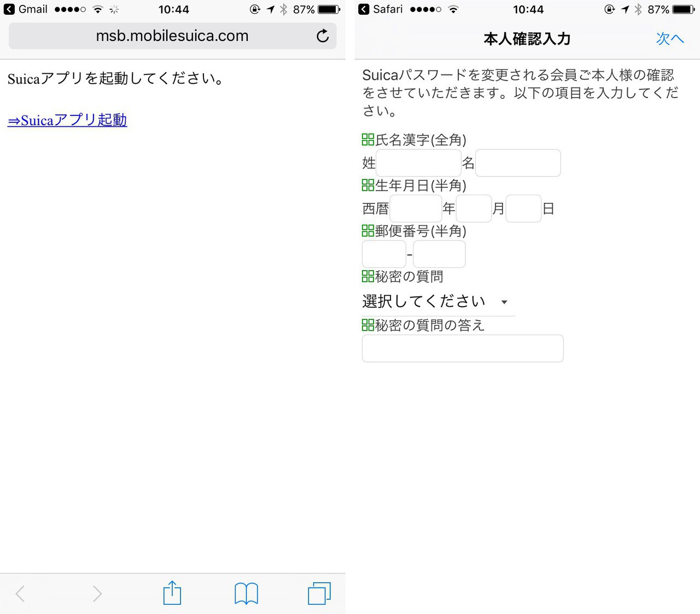The height and width of the screenshot is (614, 700).
Task: Tap the Wi-Fi icon beside Safari
Action: click(x=453, y=9)
